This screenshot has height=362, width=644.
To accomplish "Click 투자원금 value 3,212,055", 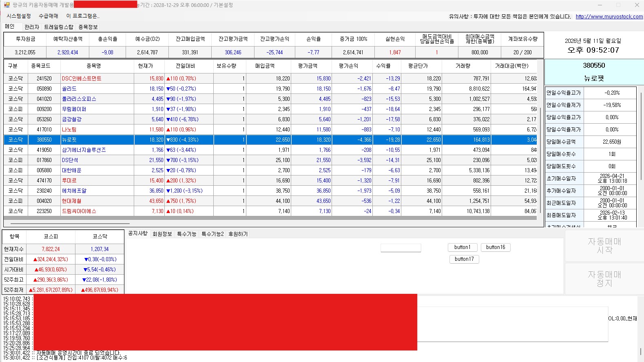I will [25, 52].
